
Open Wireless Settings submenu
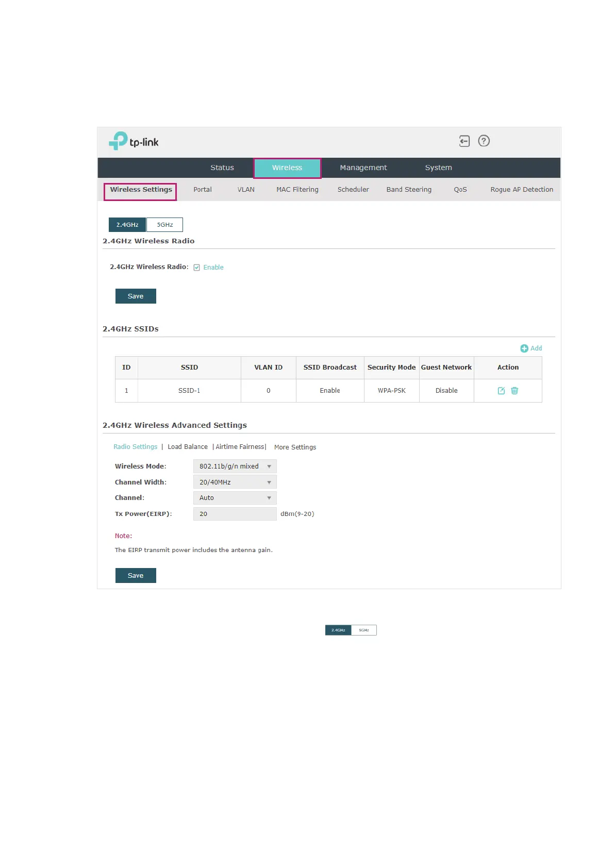pyautogui.click(x=141, y=190)
